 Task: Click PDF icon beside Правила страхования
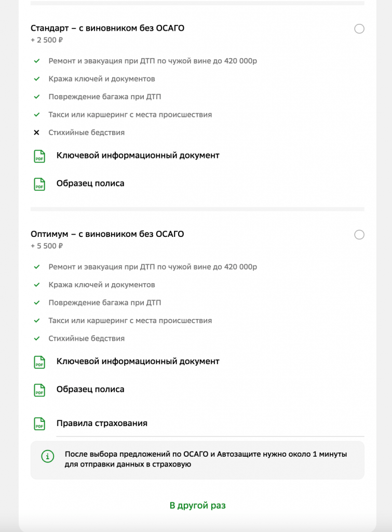tap(39, 423)
